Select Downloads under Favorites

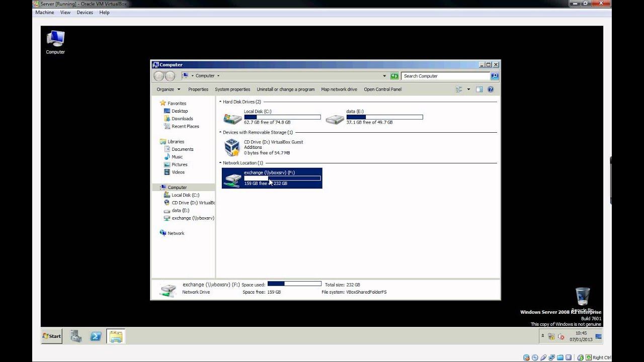[178, 119]
